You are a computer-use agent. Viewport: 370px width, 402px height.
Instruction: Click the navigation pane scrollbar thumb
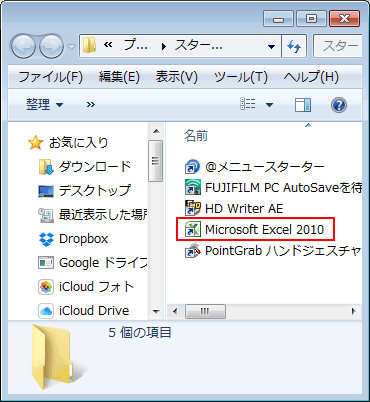coord(156,161)
